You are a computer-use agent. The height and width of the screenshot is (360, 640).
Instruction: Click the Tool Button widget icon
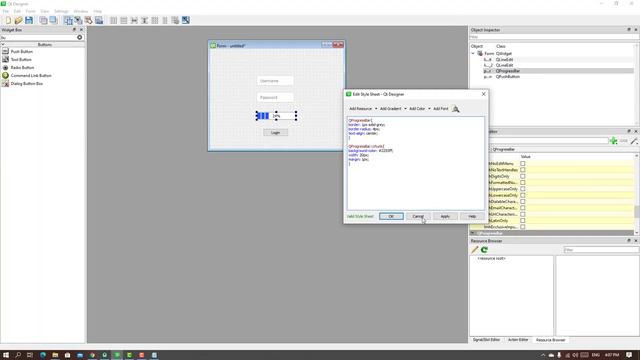point(5,59)
